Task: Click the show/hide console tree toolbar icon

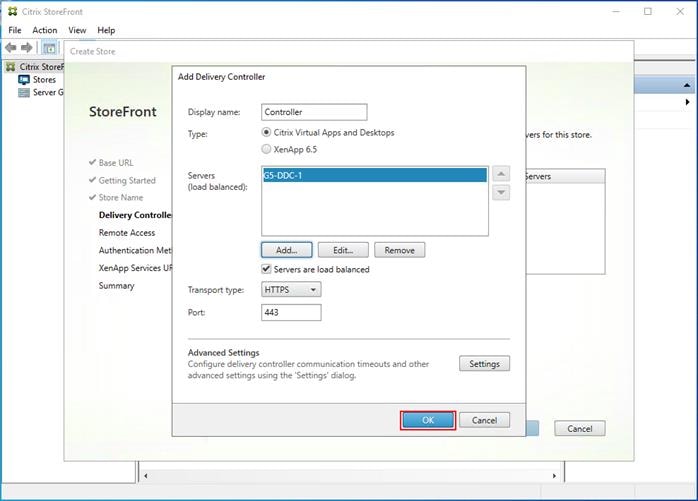Action: [x=49, y=48]
